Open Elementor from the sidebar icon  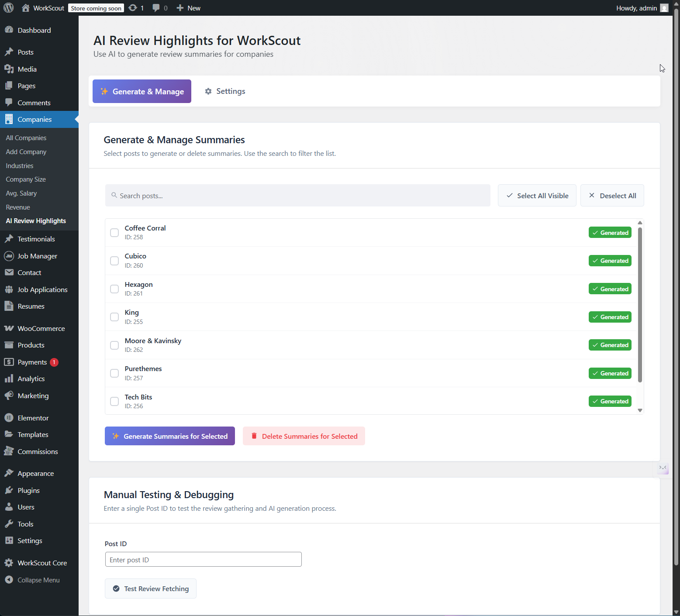point(9,418)
